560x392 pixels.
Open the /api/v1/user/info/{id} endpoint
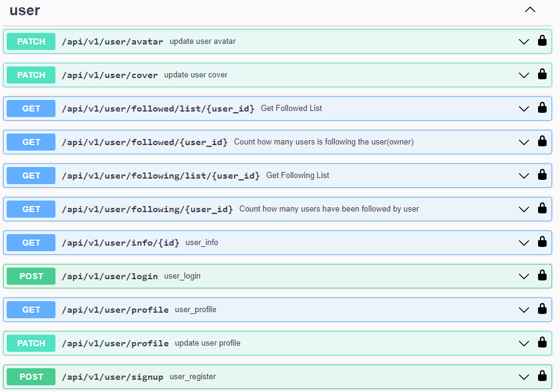click(244, 243)
